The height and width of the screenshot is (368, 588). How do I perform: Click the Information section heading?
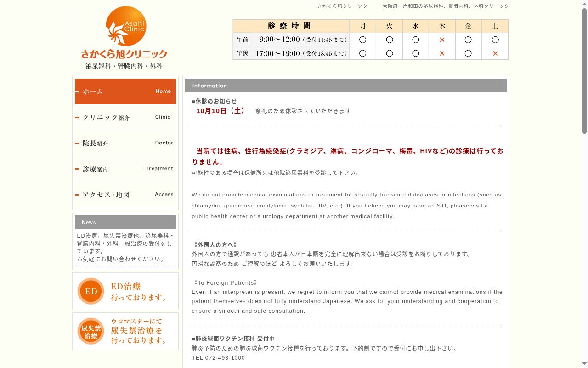[x=346, y=86]
